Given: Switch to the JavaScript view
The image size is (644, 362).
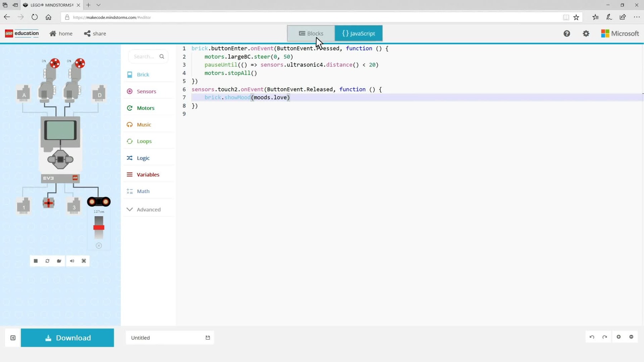Looking at the screenshot, I should point(358,34).
